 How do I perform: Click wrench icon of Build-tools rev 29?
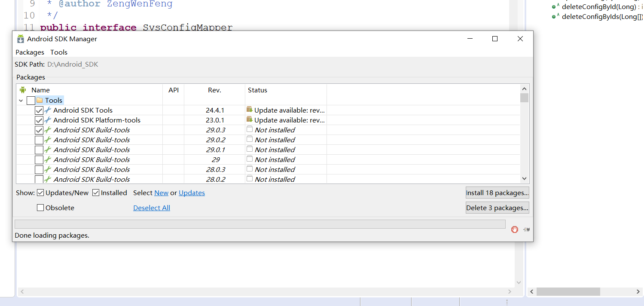pos(48,159)
